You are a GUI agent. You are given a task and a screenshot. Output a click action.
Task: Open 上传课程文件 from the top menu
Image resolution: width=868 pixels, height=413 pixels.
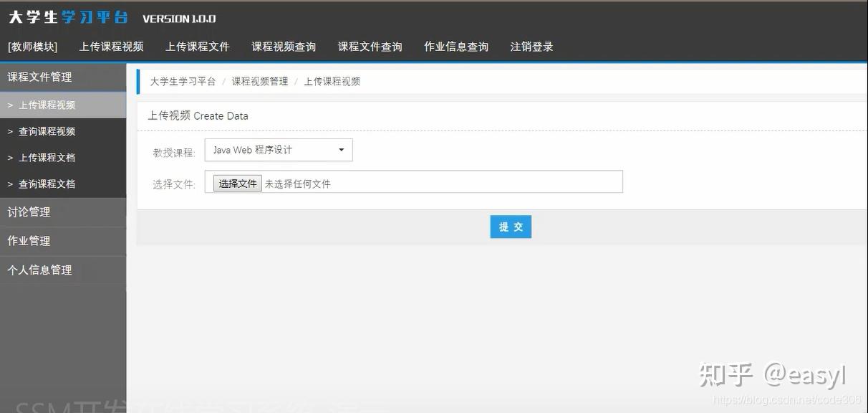click(198, 46)
